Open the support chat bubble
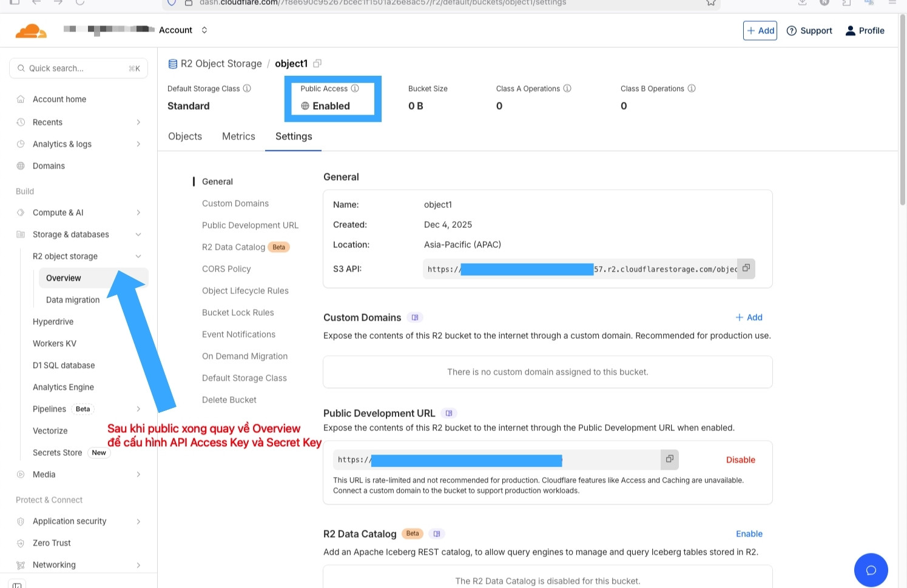This screenshot has height=588, width=907. click(x=871, y=570)
